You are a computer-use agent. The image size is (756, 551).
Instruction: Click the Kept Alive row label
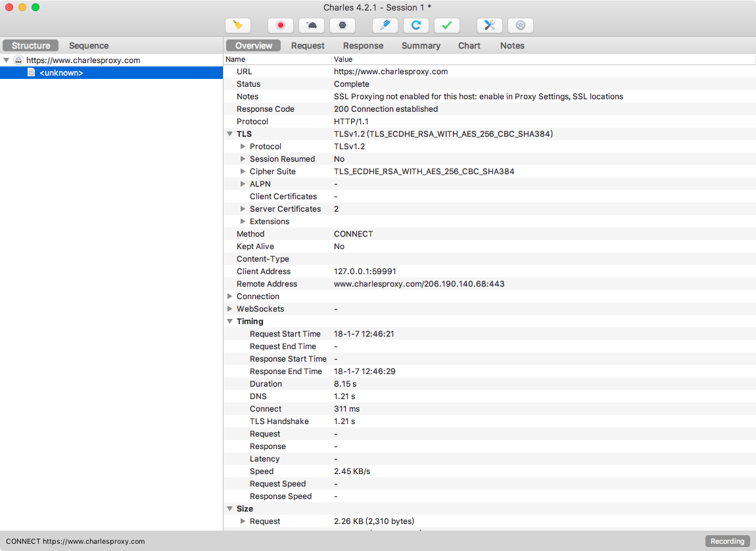point(255,247)
